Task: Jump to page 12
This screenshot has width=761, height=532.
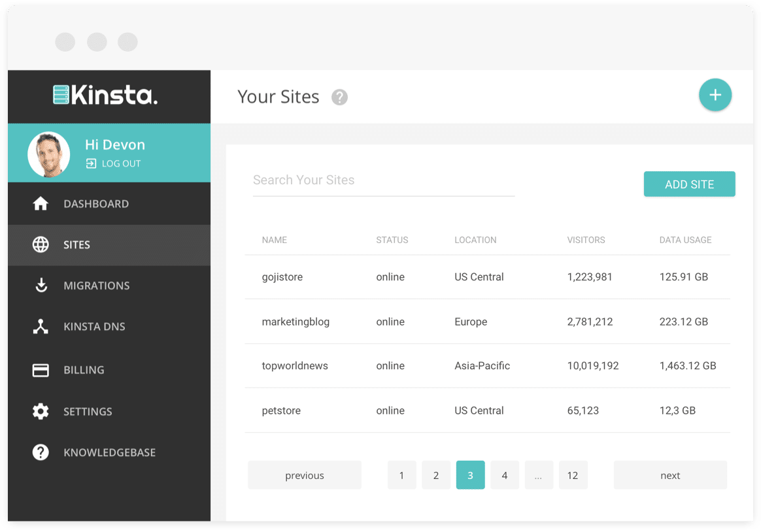Action: 573,475
